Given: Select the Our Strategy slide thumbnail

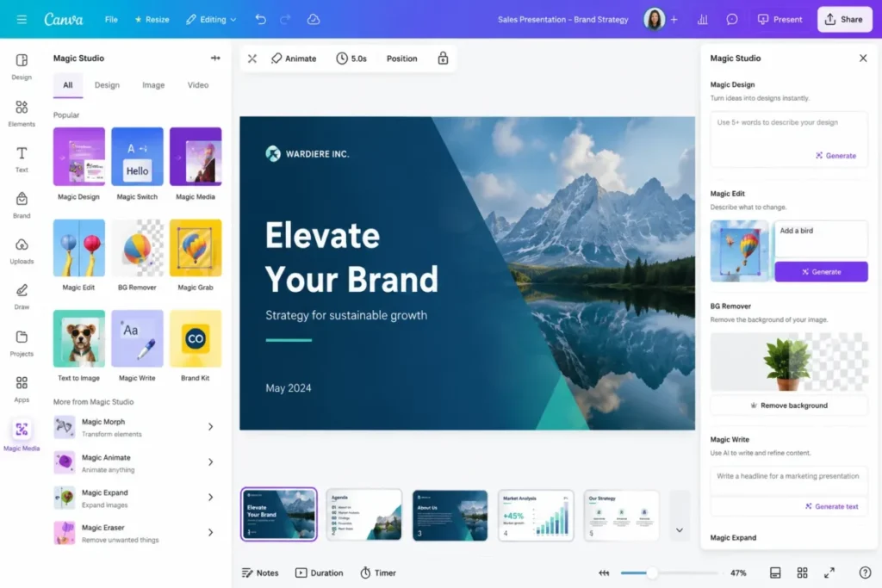Looking at the screenshot, I should pyautogui.click(x=621, y=515).
